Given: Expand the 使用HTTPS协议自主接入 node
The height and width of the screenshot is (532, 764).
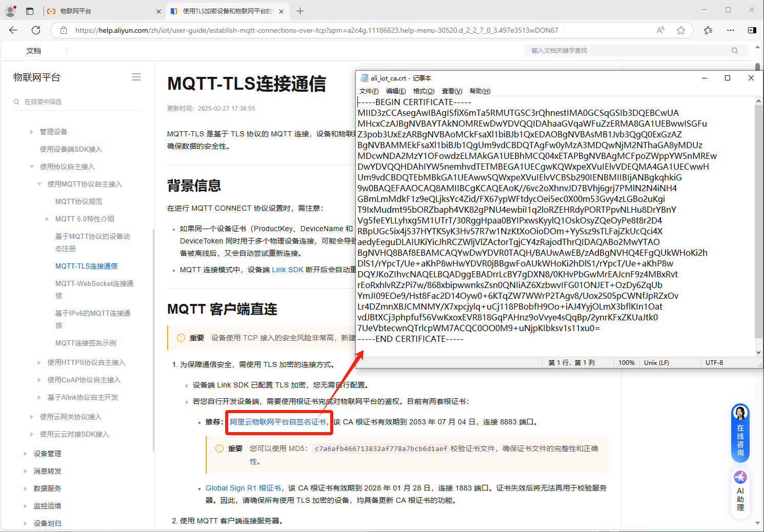Looking at the screenshot, I should [x=39, y=362].
